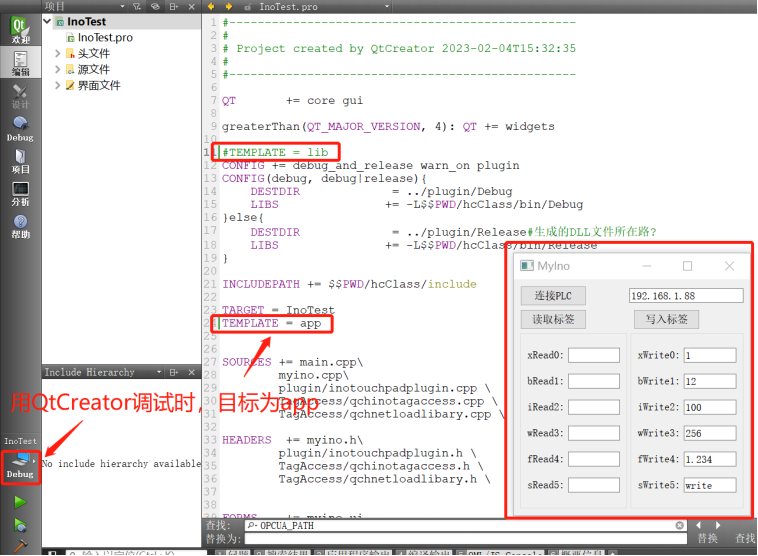
Task: Open the Debug mode in left sidebar
Action: 20,128
